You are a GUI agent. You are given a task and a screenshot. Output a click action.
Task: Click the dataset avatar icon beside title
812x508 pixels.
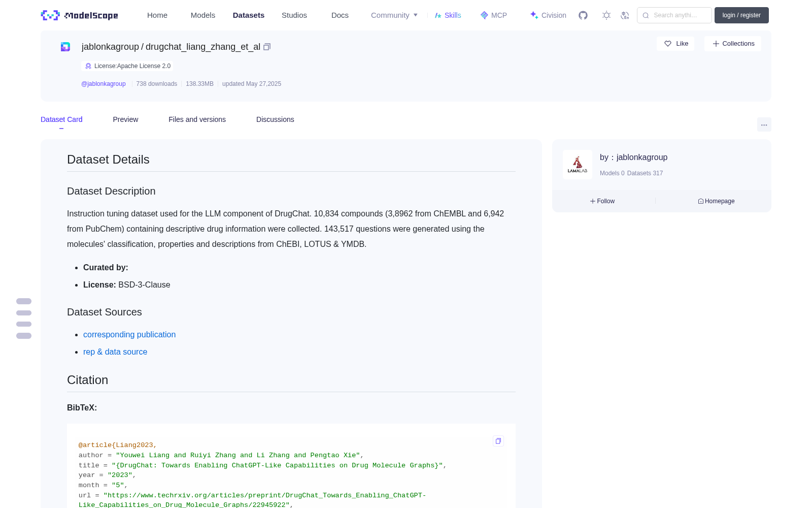click(x=65, y=47)
